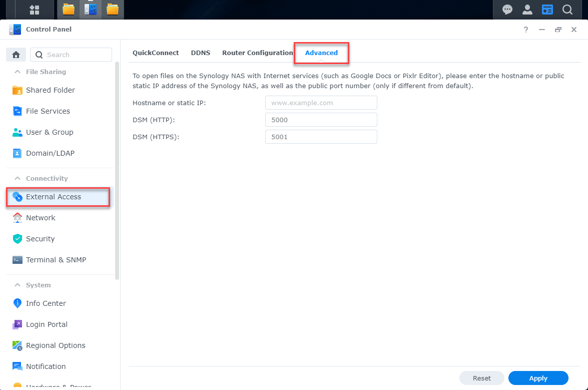Restore the Control Panel window size
This screenshot has height=390, width=588.
tap(558, 30)
